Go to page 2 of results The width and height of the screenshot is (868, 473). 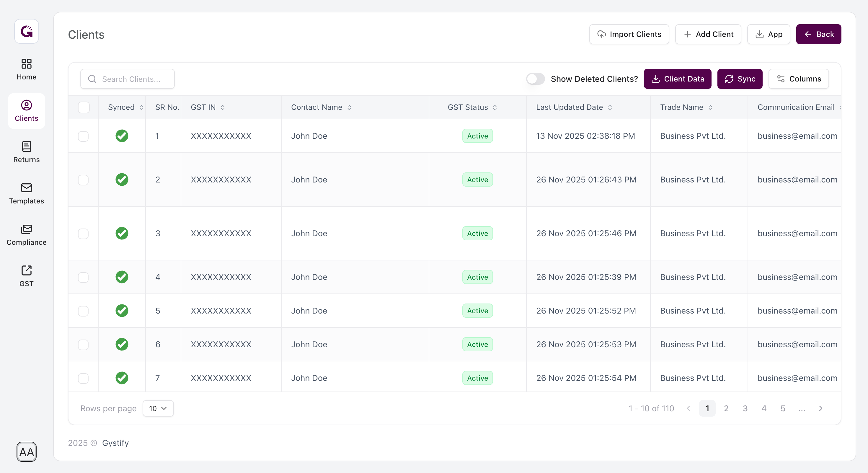click(x=726, y=408)
